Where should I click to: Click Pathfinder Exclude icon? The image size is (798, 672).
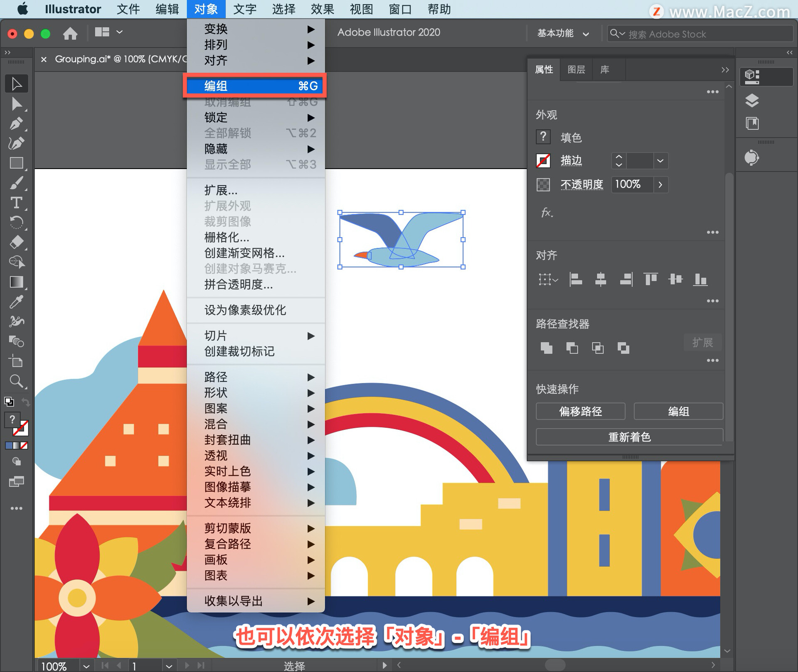point(623,348)
